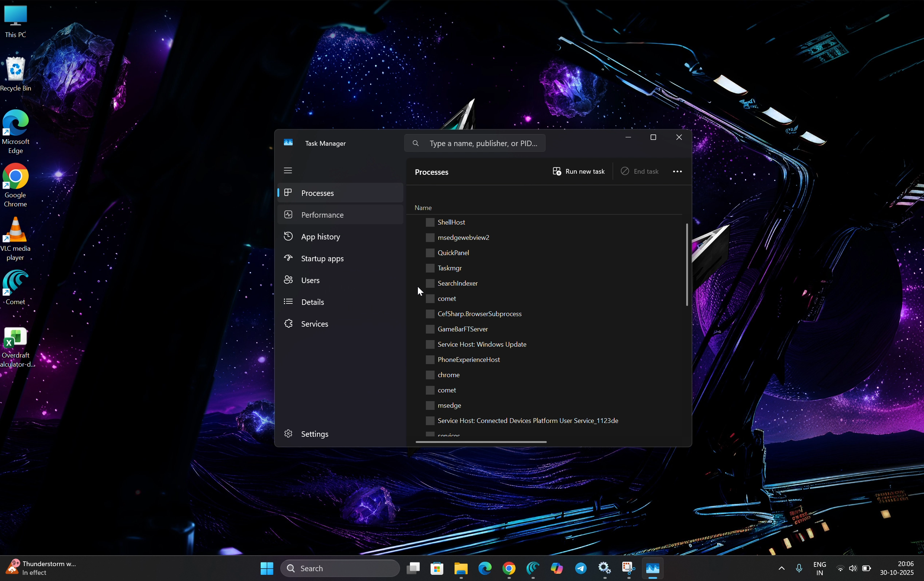The height and width of the screenshot is (581, 924).
Task: Sort by the Name column header
Action: tap(423, 208)
